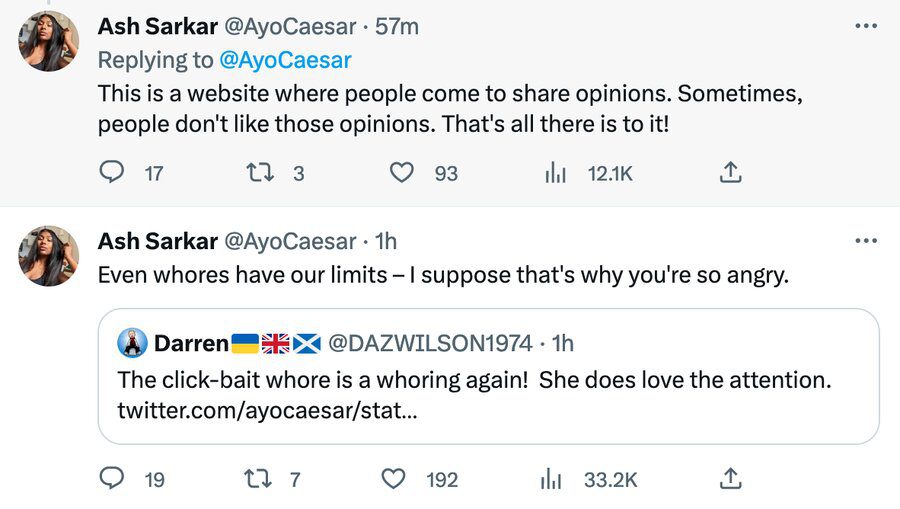Reply to the first tweet about sharing opinions
900x509 pixels.
112,173
